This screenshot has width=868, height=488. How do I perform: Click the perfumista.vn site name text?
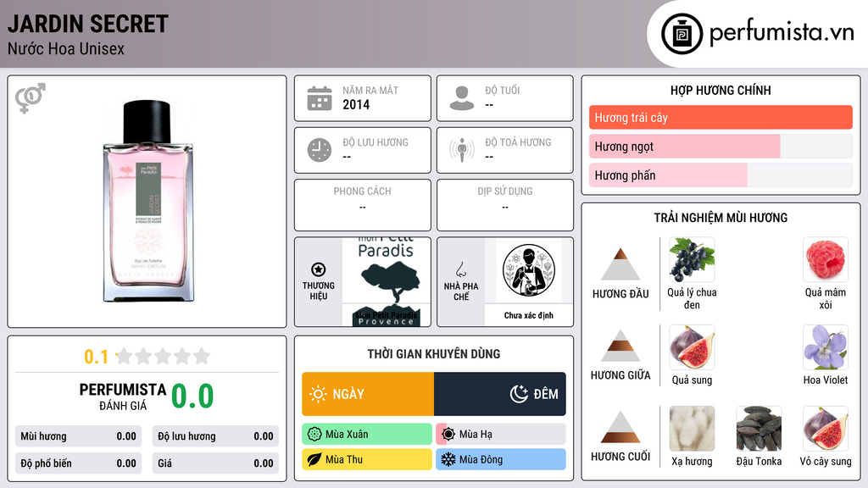782,32
